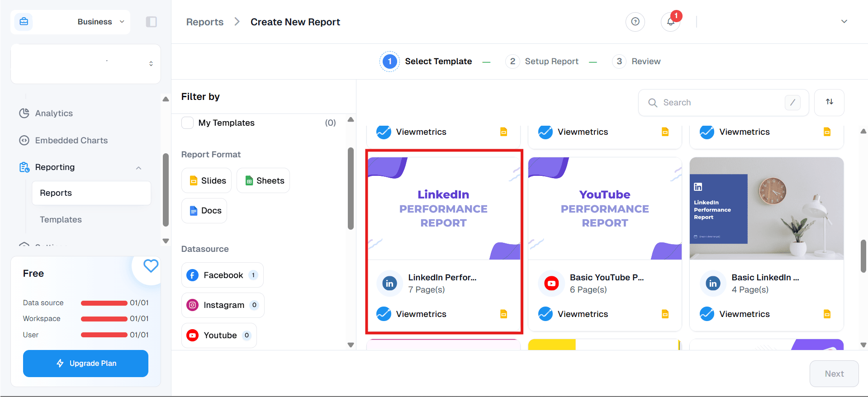The image size is (868, 397).
Task: Toggle the Sheets report format filter
Action: pos(263,180)
